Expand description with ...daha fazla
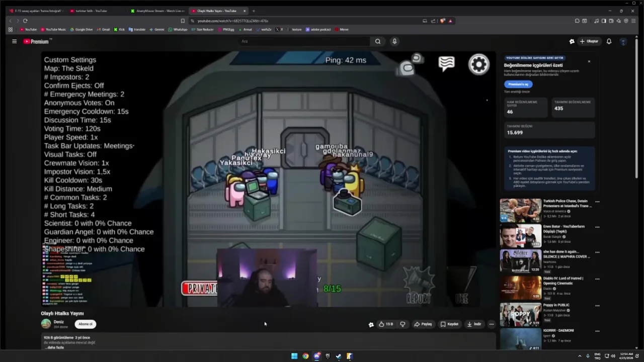Viewport: 644px width, 362px height. point(53,347)
